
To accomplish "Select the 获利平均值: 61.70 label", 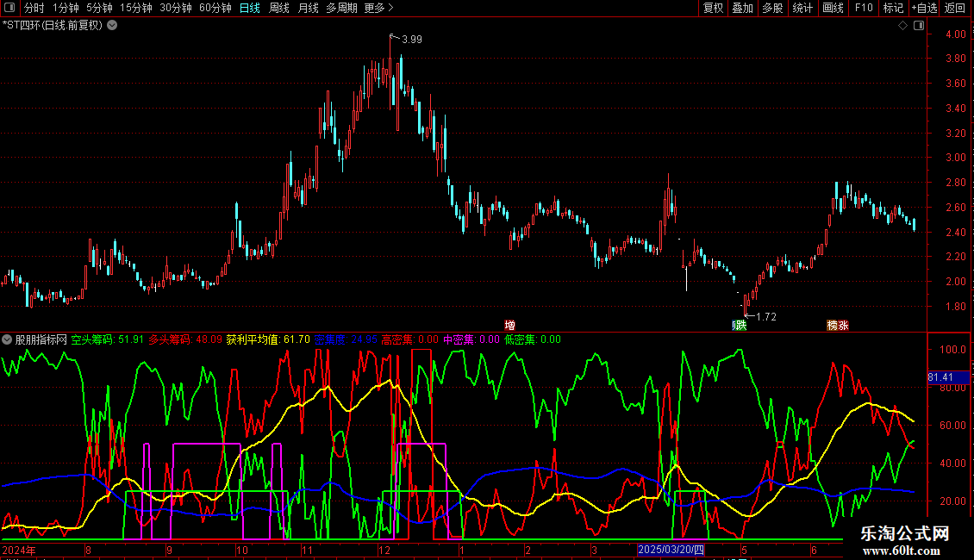I will [x=268, y=339].
